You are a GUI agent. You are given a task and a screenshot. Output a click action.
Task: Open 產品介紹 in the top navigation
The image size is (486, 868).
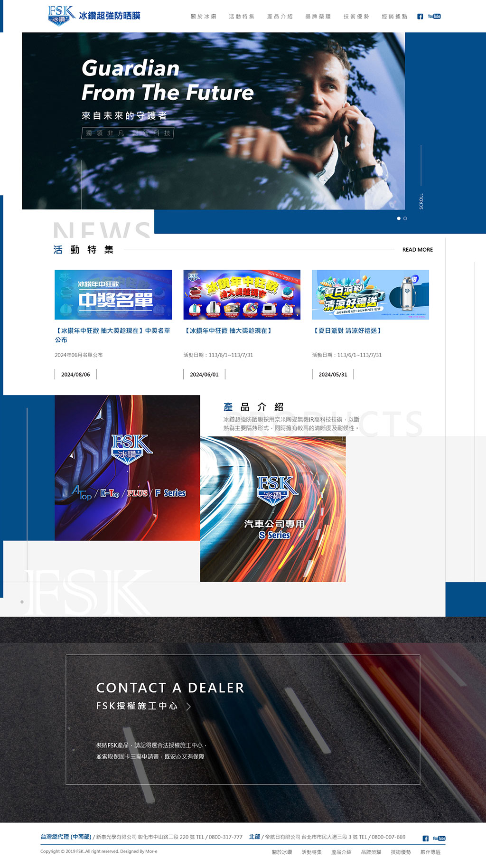(x=280, y=17)
